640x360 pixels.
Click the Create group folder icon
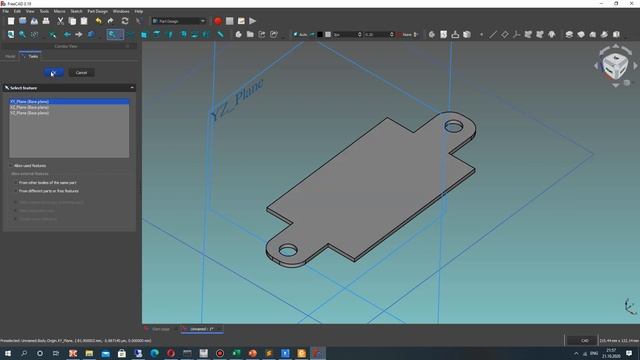(250, 35)
